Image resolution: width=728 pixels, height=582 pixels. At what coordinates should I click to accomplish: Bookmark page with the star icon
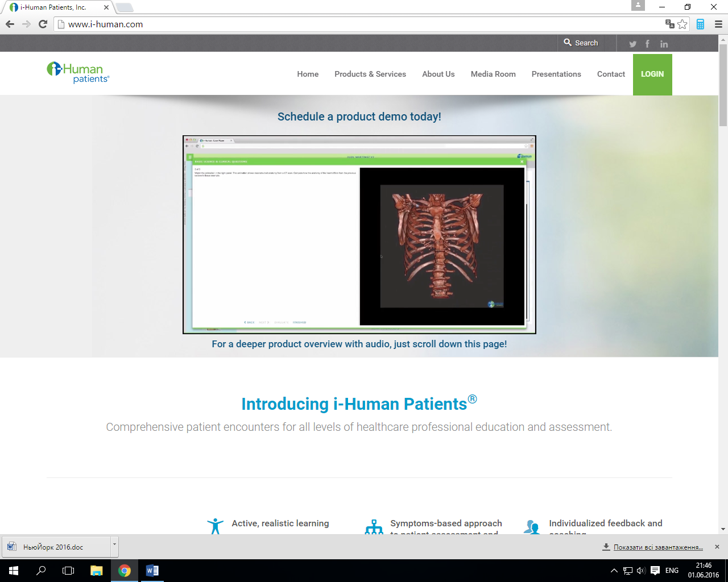(682, 24)
